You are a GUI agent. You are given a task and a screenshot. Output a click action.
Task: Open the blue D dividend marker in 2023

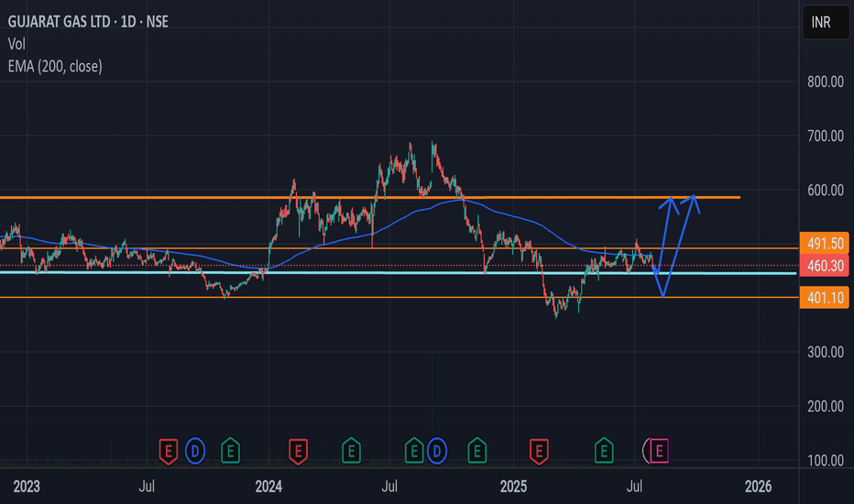(x=195, y=451)
